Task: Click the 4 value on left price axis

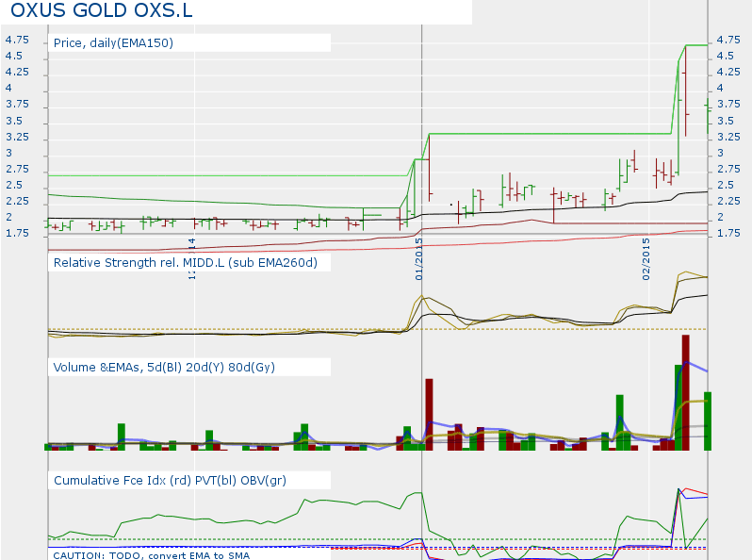Action: pos(8,89)
